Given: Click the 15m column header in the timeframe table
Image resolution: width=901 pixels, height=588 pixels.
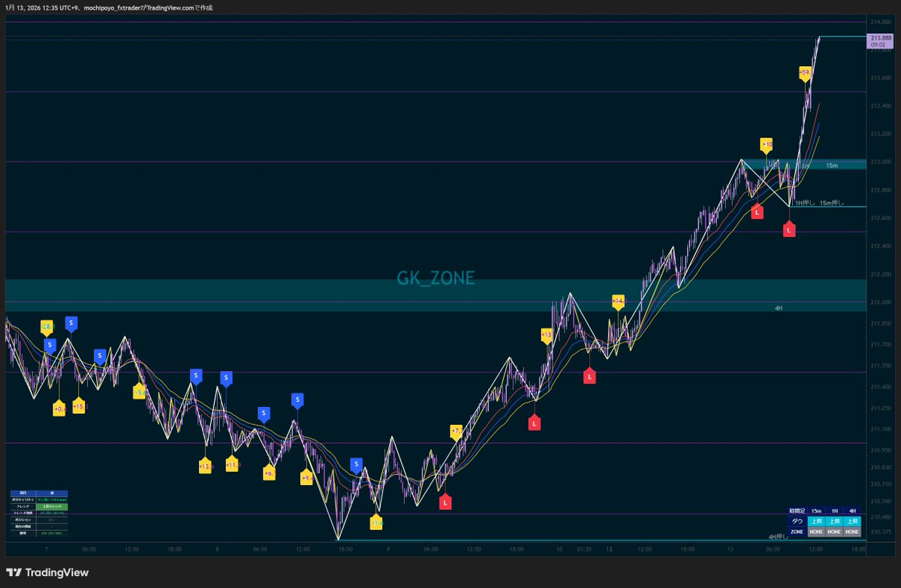Looking at the screenshot, I should click(x=816, y=511).
